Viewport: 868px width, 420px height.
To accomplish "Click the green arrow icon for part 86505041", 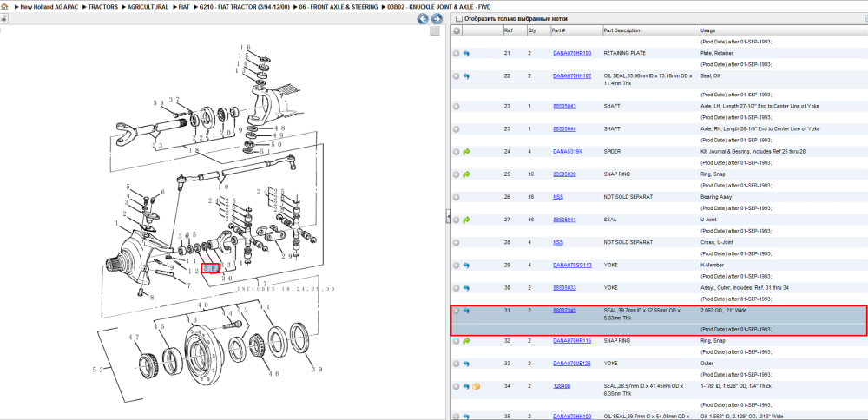I will click(x=466, y=220).
